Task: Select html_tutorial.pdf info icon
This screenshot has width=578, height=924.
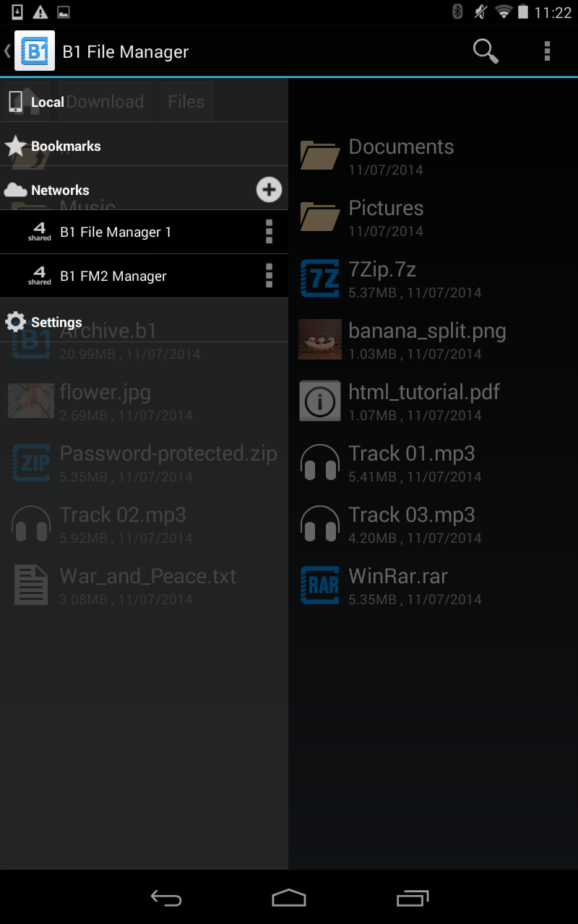Action: tap(320, 401)
